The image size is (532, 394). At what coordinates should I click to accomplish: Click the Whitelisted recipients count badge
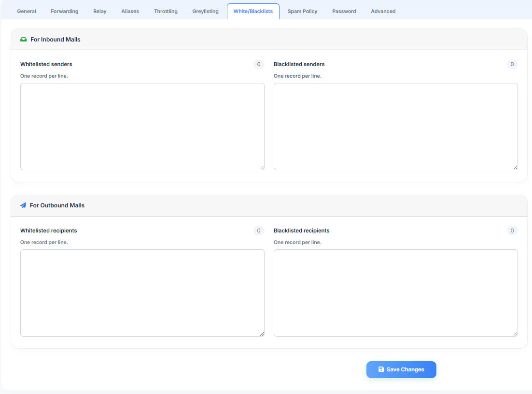259,231
